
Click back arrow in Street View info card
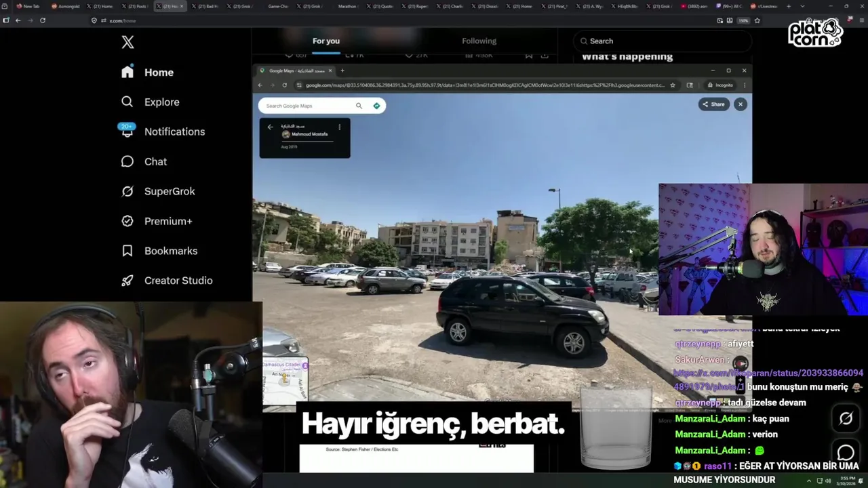click(x=270, y=127)
